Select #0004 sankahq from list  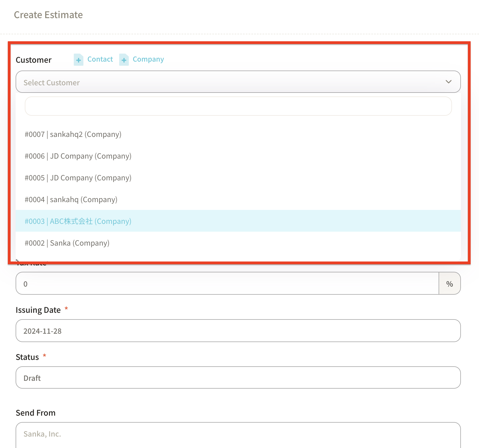coord(71,200)
